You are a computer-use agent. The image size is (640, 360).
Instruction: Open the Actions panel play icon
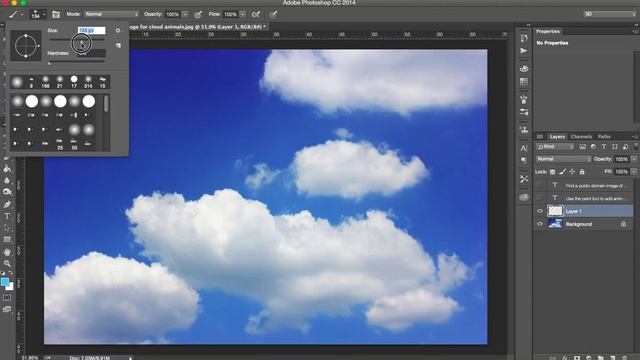point(524,51)
